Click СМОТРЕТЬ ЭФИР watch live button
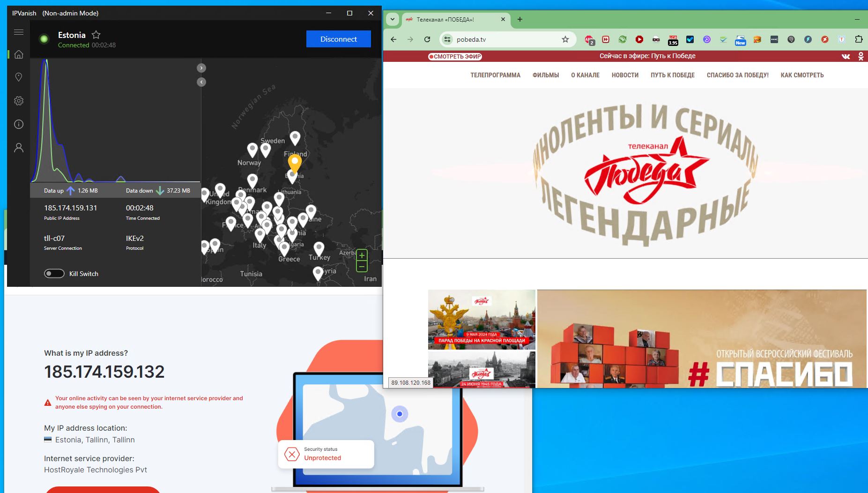The width and height of the screenshot is (868, 493). [x=455, y=57]
